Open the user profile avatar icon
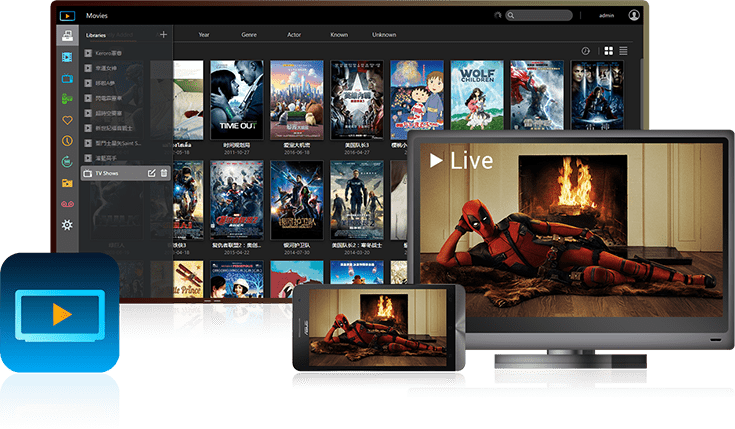The width and height of the screenshot is (735, 429). [x=634, y=15]
